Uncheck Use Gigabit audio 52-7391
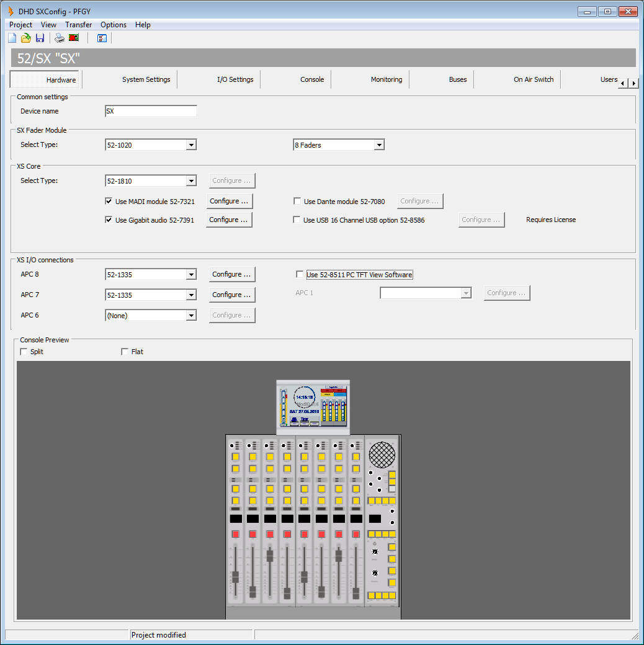Screen dimensions: 644x645 pyautogui.click(x=109, y=220)
